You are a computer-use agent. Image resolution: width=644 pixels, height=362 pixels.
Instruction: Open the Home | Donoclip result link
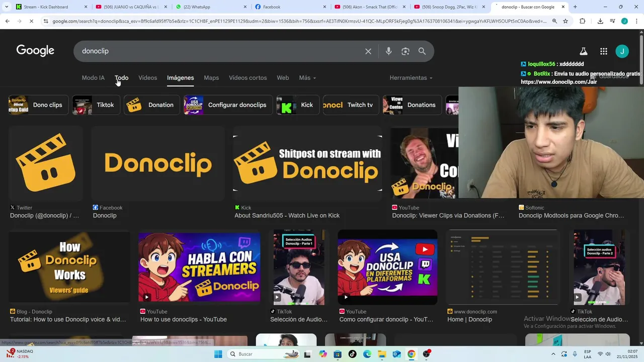[x=469, y=320]
